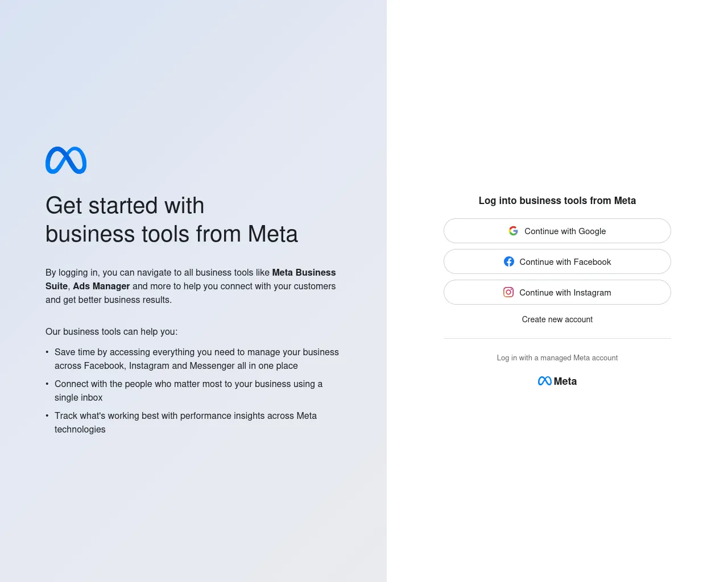Open Log in with a managed Meta account

click(557, 358)
